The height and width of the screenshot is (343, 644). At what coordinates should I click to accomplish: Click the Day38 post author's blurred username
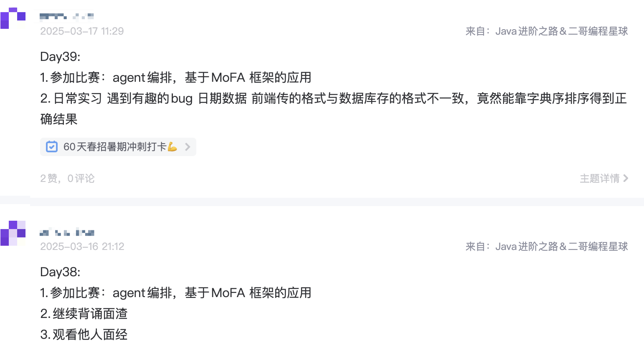point(67,232)
